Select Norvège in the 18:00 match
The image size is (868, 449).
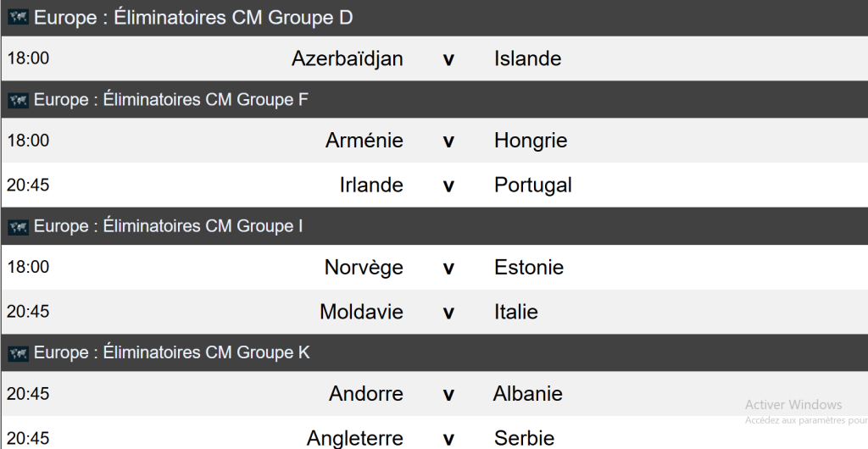tap(364, 268)
